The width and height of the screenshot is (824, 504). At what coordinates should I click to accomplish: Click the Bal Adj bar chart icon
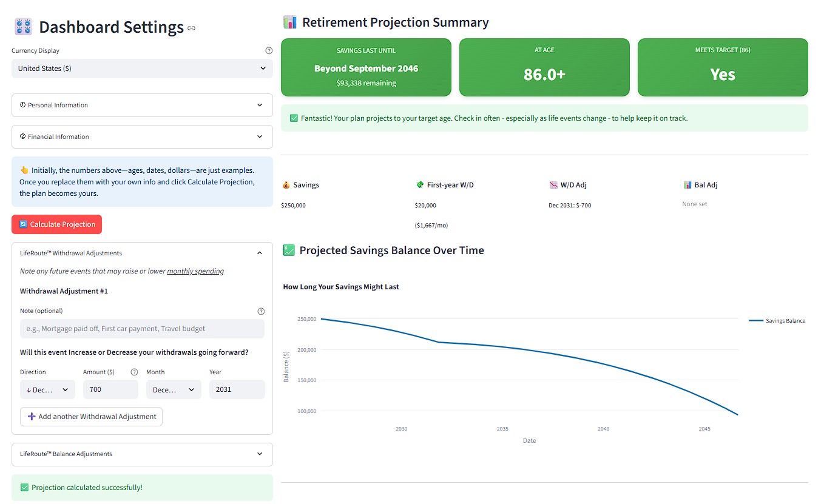tap(687, 185)
